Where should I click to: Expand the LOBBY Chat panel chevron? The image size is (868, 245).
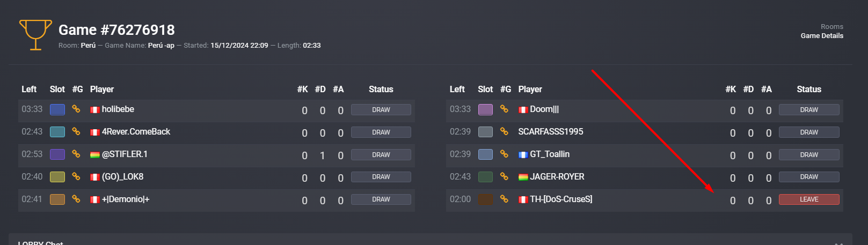pyautogui.click(x=839, y=243)
